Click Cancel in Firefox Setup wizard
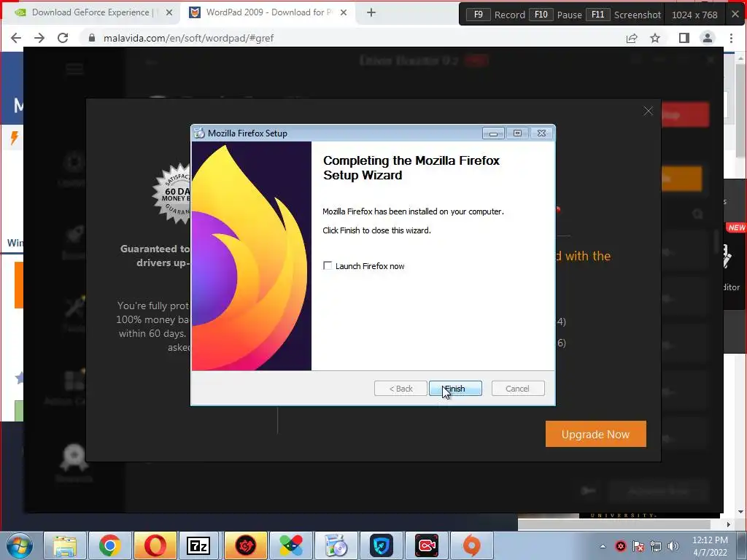747x560 pixels. tap(517, 389)
